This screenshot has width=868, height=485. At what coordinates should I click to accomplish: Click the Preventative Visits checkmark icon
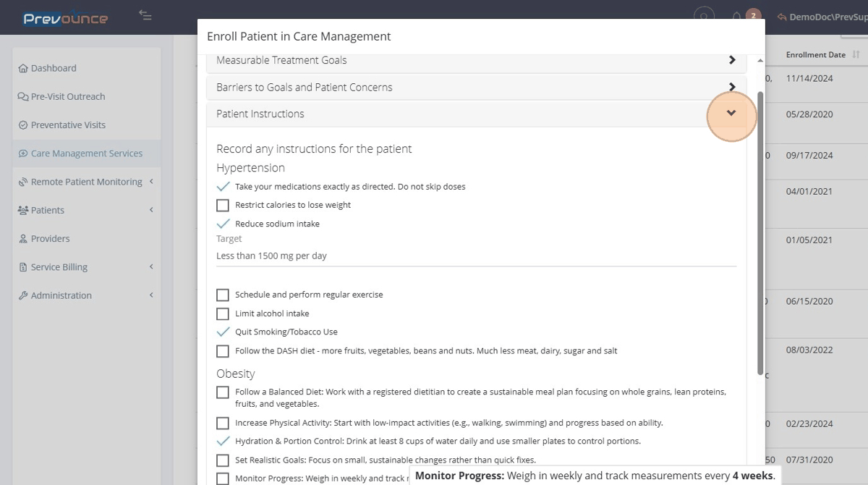tap(23, 125)
